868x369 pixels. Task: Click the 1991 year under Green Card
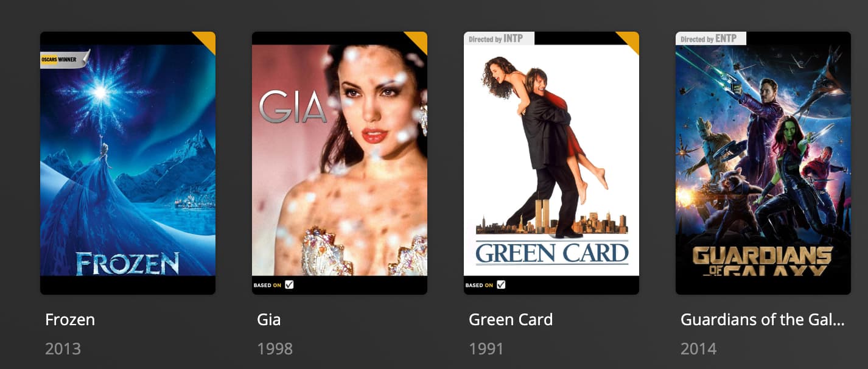coord(486,349)
